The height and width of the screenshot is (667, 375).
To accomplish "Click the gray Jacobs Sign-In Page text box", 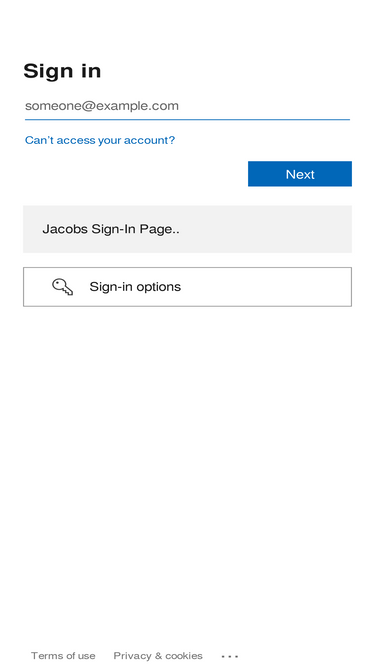I will coord(187,229).
